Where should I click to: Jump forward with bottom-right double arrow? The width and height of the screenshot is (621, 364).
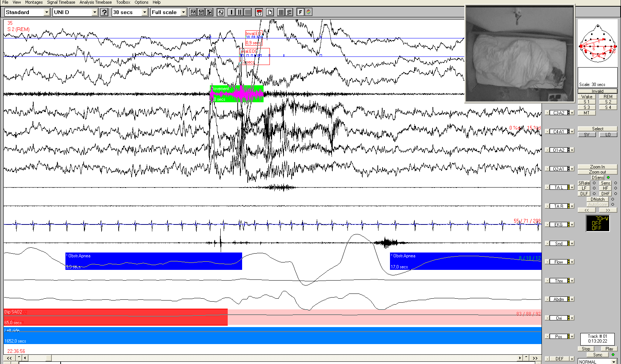click(x=535, y=358)
